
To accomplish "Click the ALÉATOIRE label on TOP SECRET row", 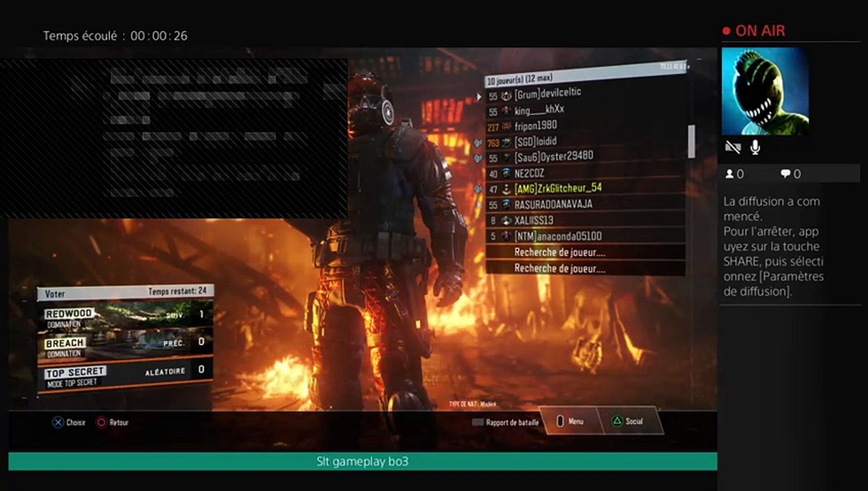I will tap(165, 372).
